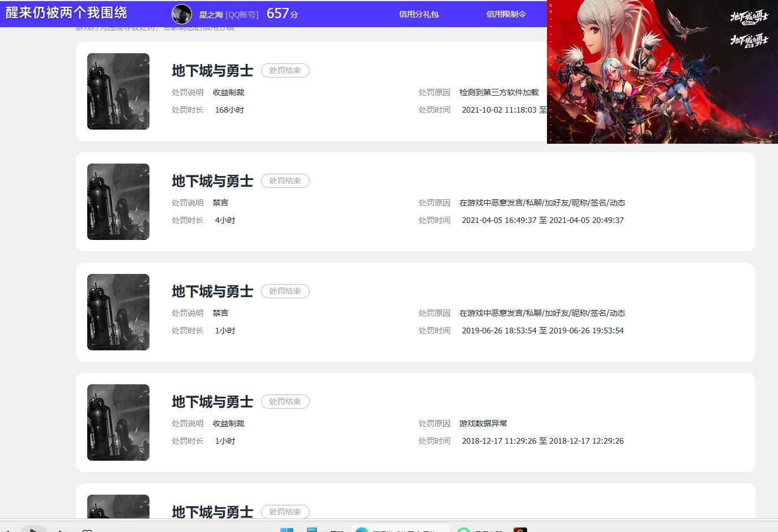Click the 游戏数据异常 reason text
Image resolution: width=778 pixels, height=532 pixels.
[483, 423]
